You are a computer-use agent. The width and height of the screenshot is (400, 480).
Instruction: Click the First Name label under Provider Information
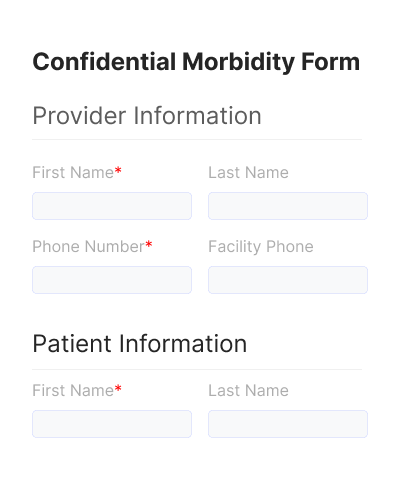(73, 173)
